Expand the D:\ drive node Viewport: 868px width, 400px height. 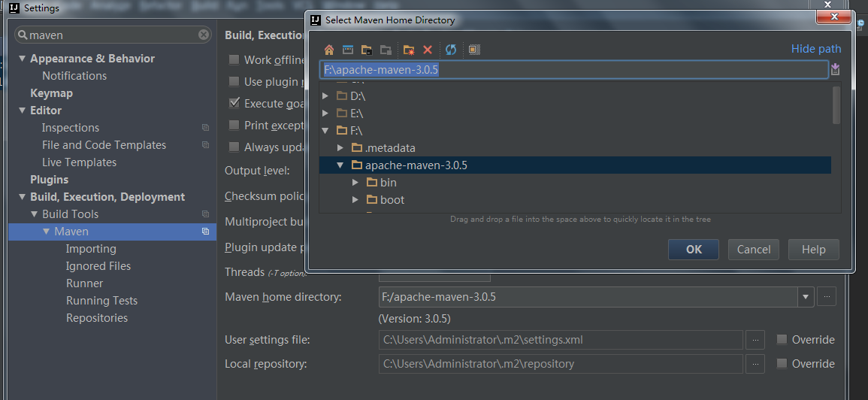(x=325, y=96)
